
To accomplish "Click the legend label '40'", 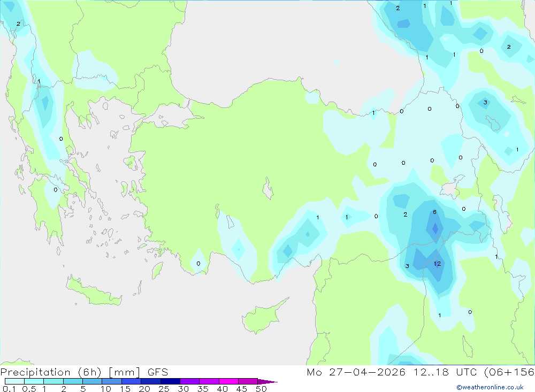I will pos(222,389).
